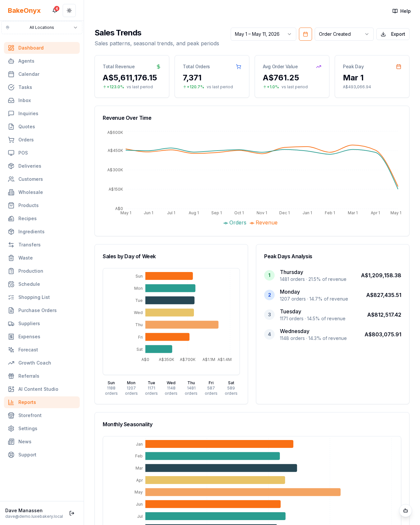Click the Tasks checkmark icon

coord(11,87)
